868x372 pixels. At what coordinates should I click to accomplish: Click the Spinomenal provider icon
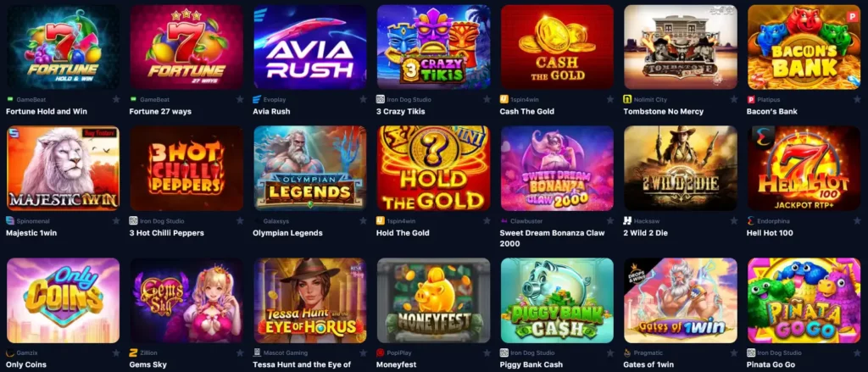point(10,220)
